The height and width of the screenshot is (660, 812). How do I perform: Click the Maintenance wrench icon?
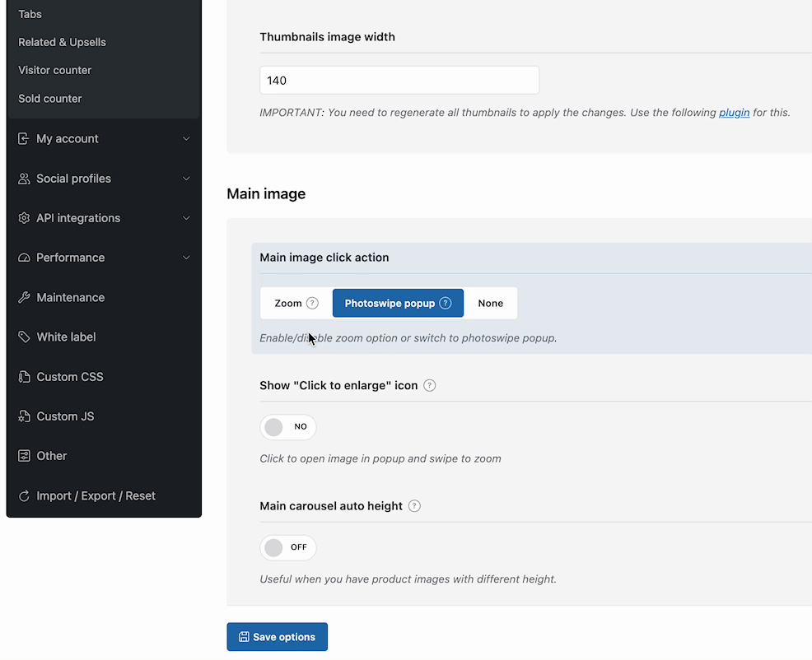point(24,297)
